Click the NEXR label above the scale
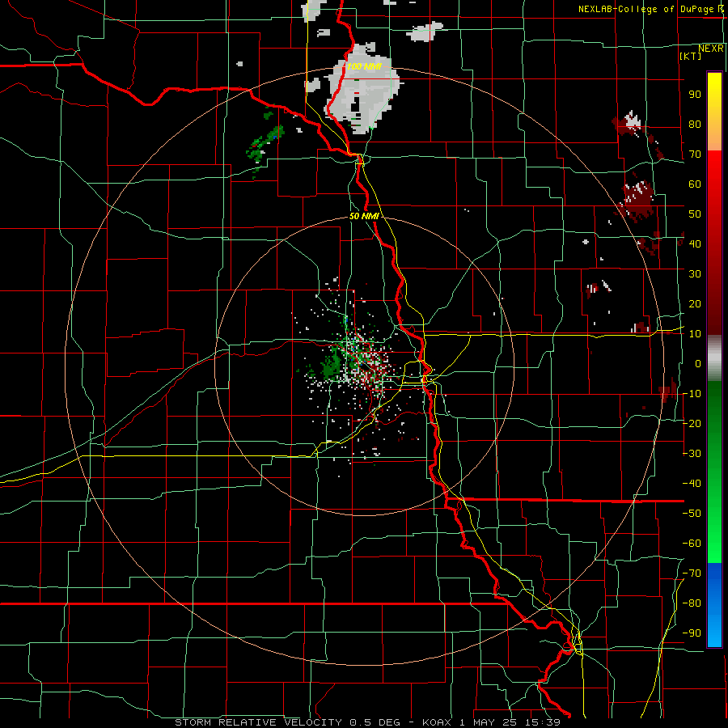The image size is (728, 728). (711, 49)
